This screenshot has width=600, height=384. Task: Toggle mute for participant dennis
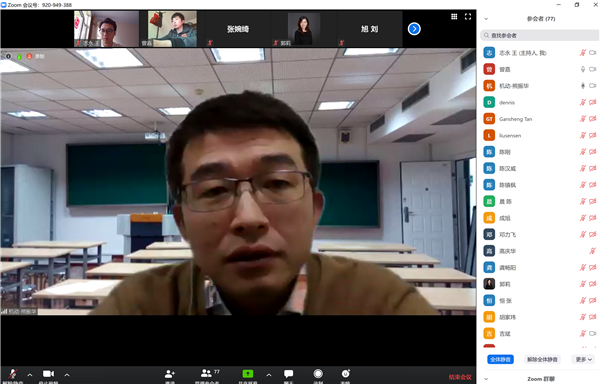point(582,103)
